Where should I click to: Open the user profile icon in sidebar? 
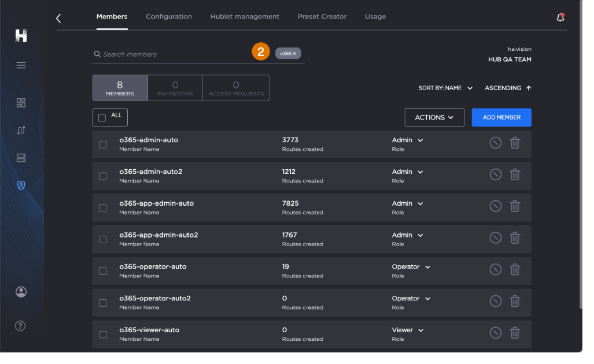[21, 292]
